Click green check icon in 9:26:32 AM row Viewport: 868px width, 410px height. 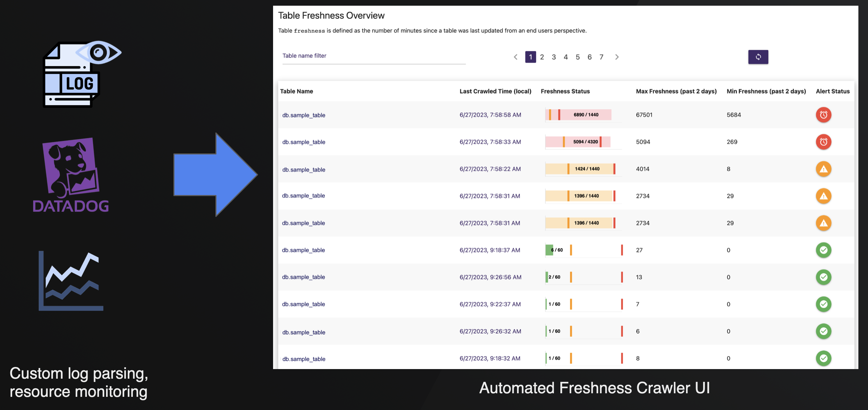coord(823,331)
